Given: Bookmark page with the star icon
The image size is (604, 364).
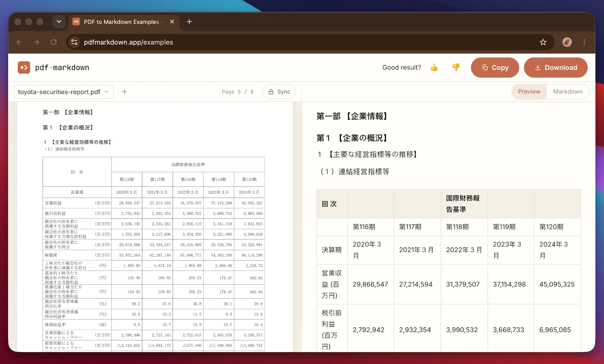Looking at the screenshot, I should [x=543, y=42].
